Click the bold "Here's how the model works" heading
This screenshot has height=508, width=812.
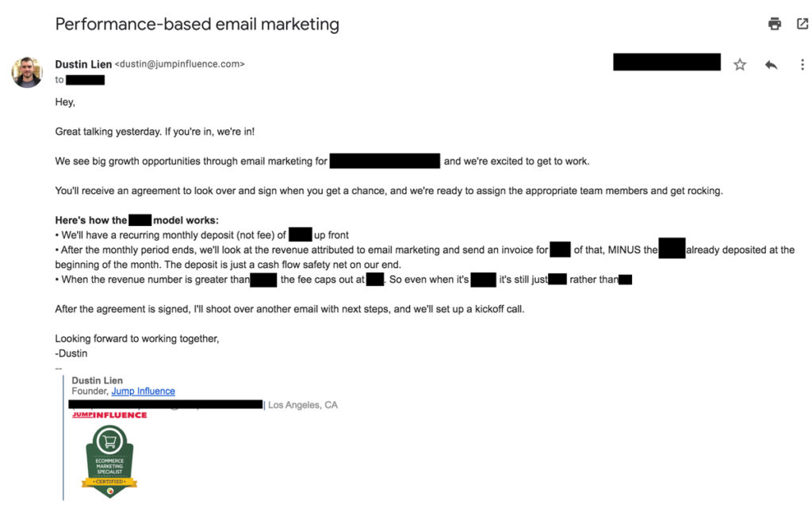(x=136, y=220)
